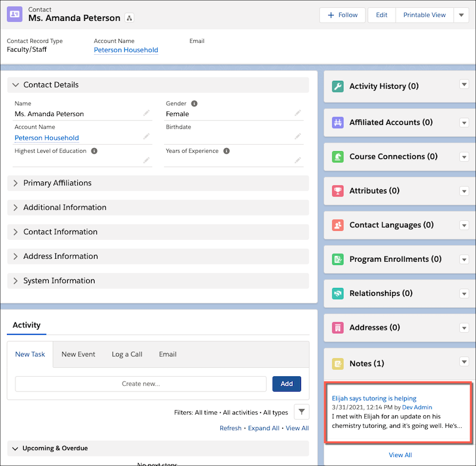Select the Log a Call tab
The width and height of the screenshot is (476, 466).
127,354
